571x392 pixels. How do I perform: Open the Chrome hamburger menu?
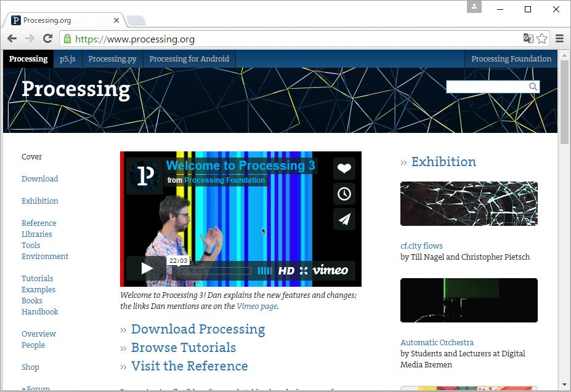click(560, 38)
